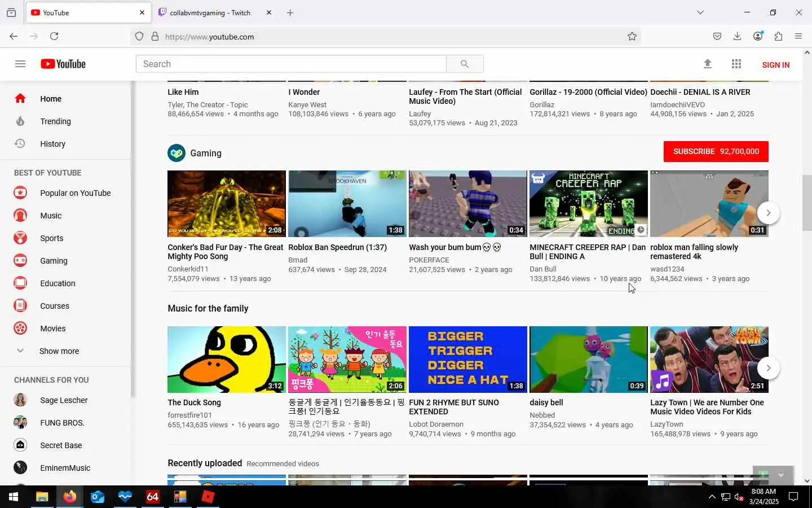Screen dimensions: 812x508
Task: Expand the mini player chevron at bottom right
Action: [x=781, y=475]
